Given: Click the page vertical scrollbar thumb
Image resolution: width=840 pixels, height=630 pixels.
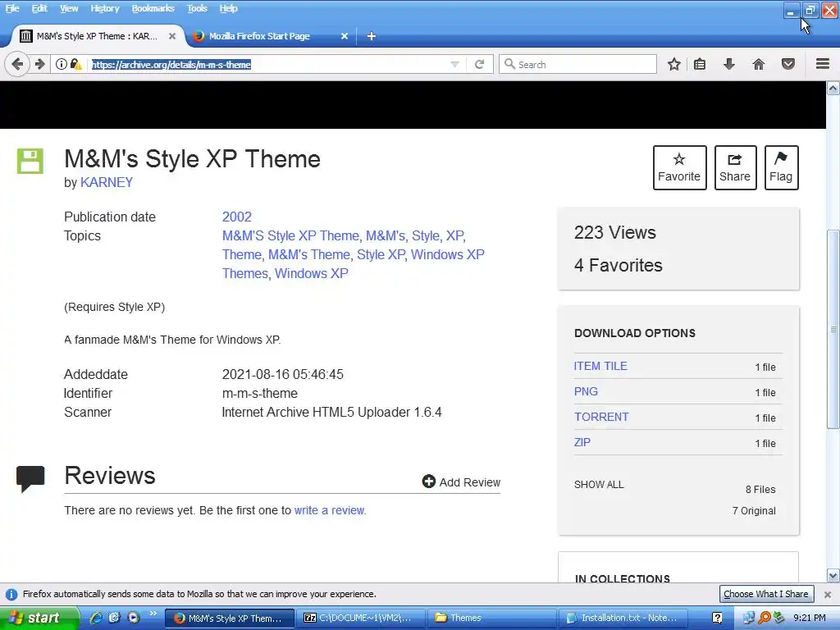Looking at the screenshot, I should click(x=833, y=329).
